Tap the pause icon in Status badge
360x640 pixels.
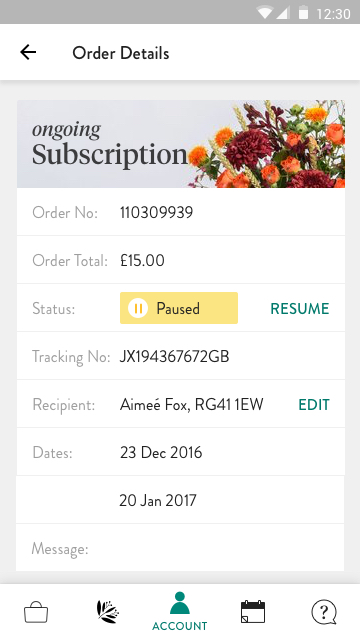tap(138, 308)
